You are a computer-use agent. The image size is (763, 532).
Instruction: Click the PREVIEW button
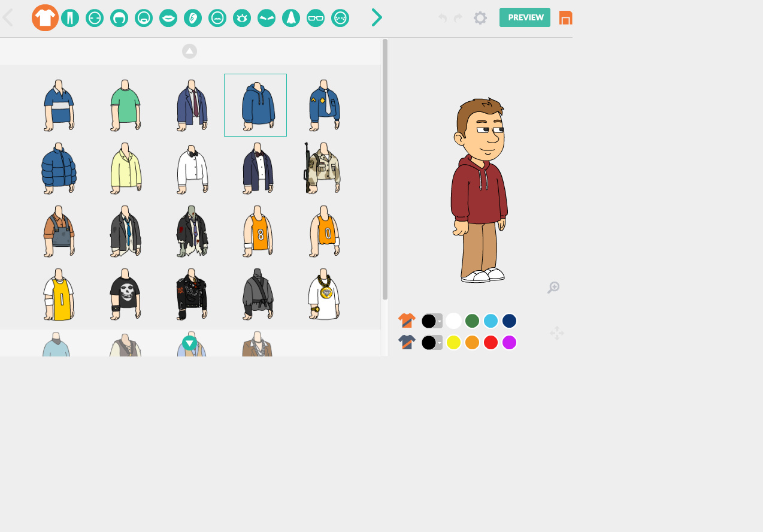pyautogui.click(x=525, y=17)
